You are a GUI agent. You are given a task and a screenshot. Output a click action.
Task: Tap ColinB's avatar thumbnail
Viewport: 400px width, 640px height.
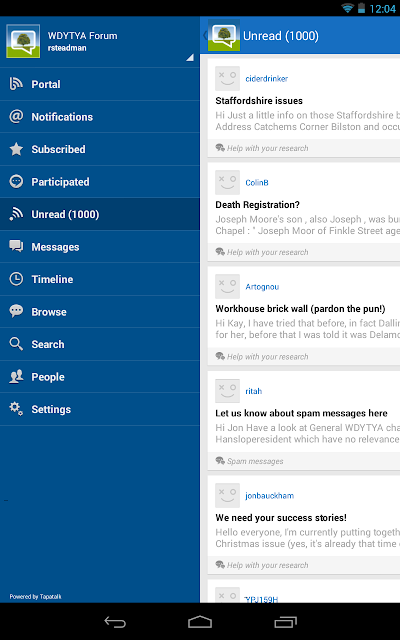pos(227,182)
